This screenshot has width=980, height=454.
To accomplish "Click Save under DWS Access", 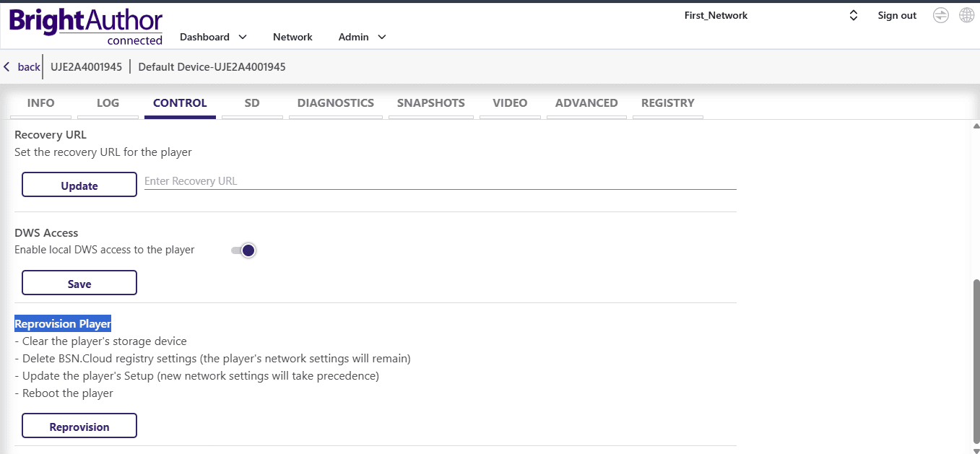I will (79, 283).
